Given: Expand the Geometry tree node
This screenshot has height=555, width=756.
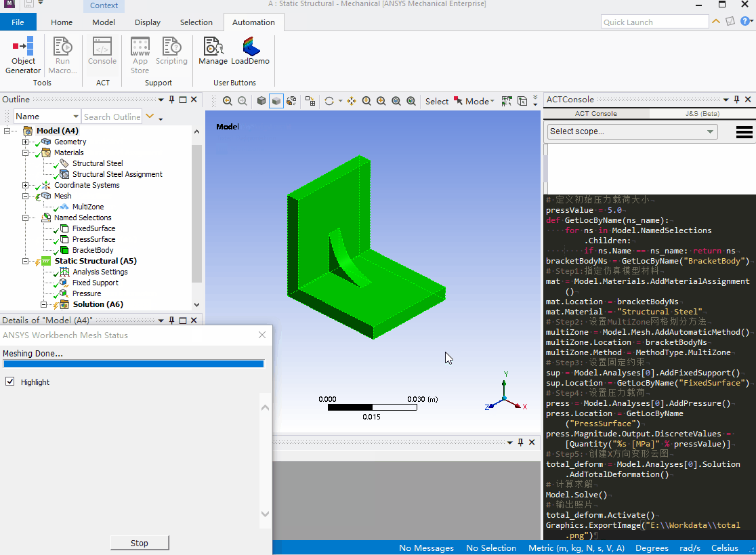Looking at the screenshot, I should [26, 142].
